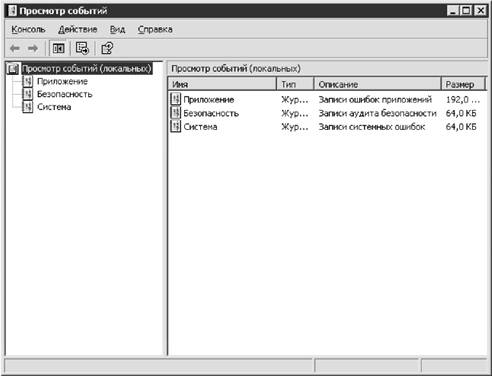Click the Export list toolbar icon
The image size is (492, 376).
click(x=82, y=49)
